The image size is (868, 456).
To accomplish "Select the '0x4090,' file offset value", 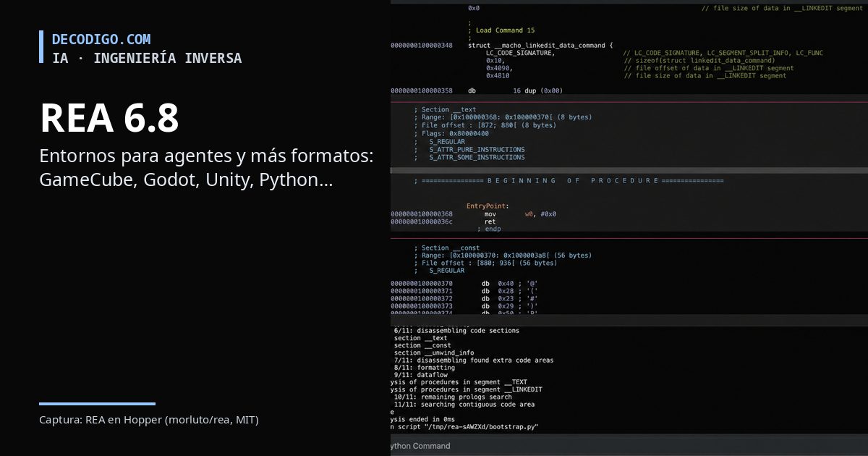I will point(499,68).
